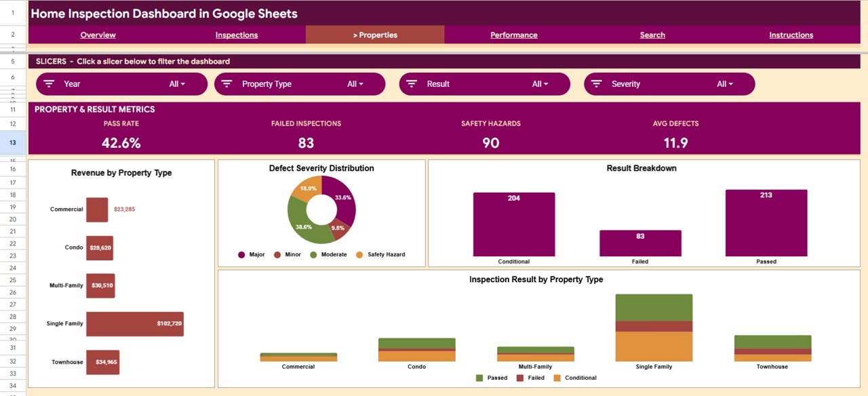Click the Minor legend color dot
Viewport: 868px width, 396px height.
click(x=277, y=255)
